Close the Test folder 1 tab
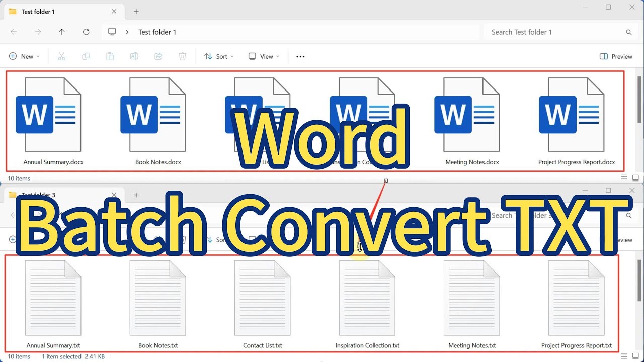 pos(114,11)
